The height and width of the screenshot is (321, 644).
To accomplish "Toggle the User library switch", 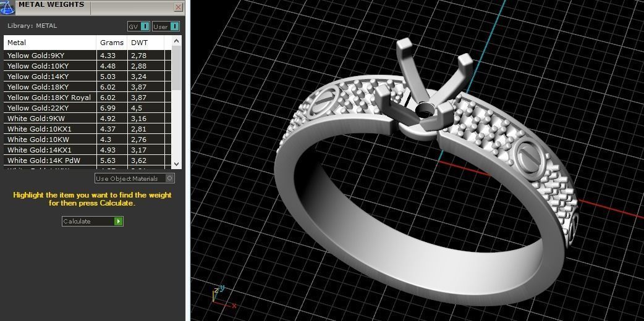I will point(166,27).
